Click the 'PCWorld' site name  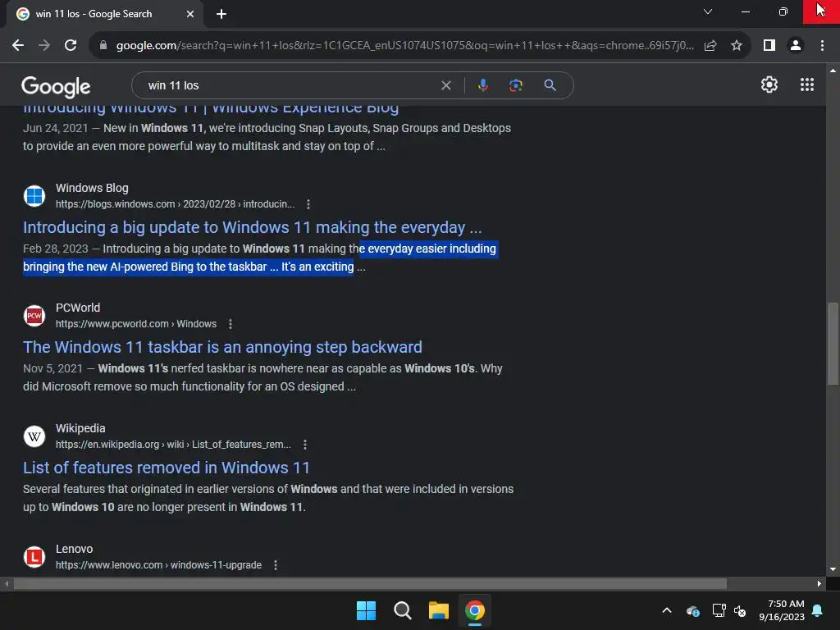(x=78, y=308)
